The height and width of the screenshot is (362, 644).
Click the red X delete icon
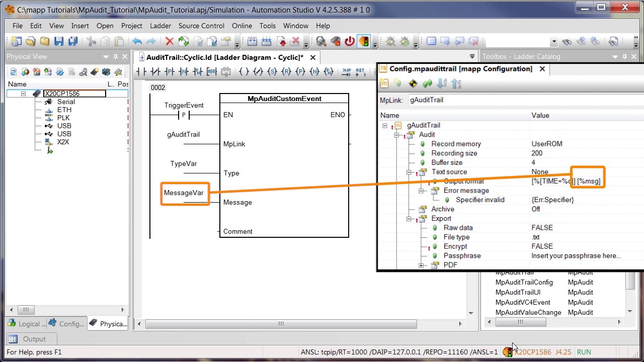[x=170, y=42]
